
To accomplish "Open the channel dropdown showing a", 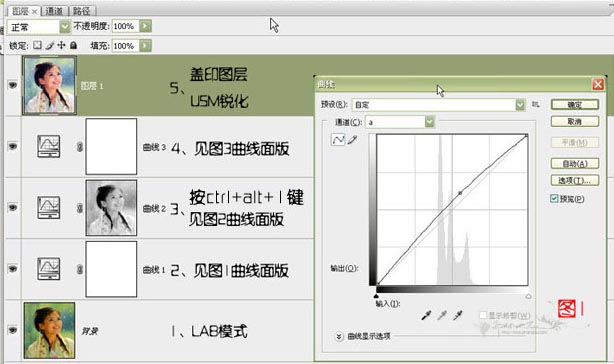I will tap(400, 122).
